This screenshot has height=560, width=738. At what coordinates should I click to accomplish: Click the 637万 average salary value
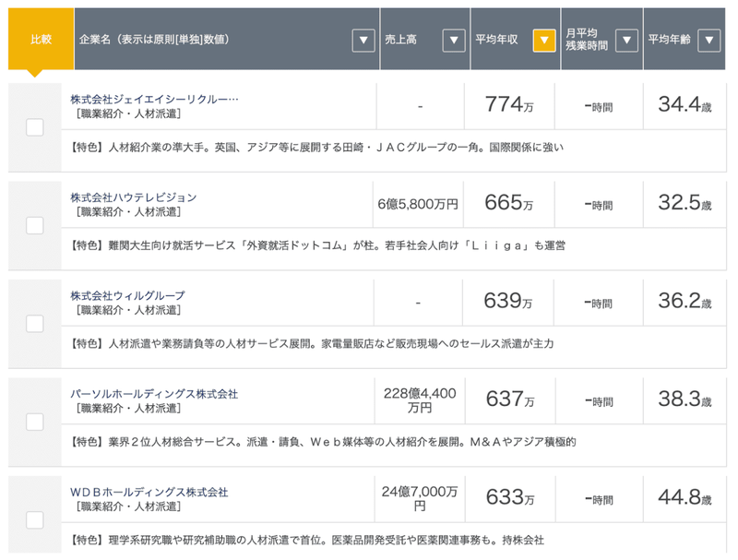pyautogui.click(x=510, y=399)
